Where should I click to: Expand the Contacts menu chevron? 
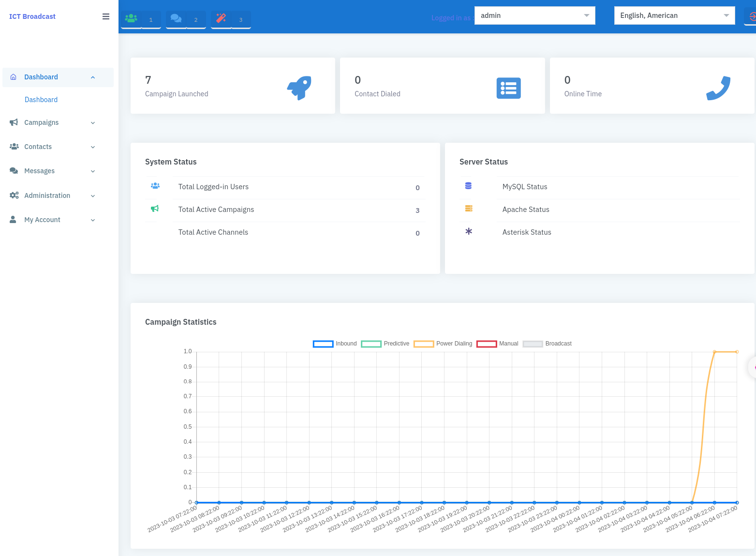coord(93,147)
